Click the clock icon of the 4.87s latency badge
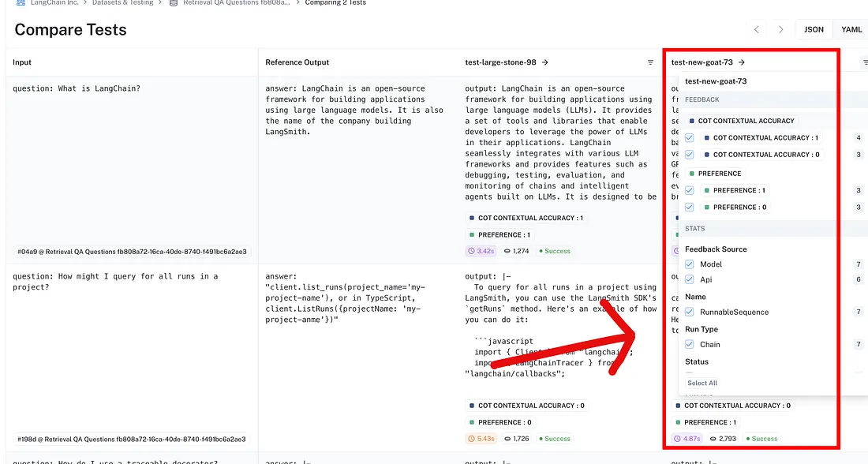Image resolution: width=868 pixels, height=464 pixels. point(678,439)
